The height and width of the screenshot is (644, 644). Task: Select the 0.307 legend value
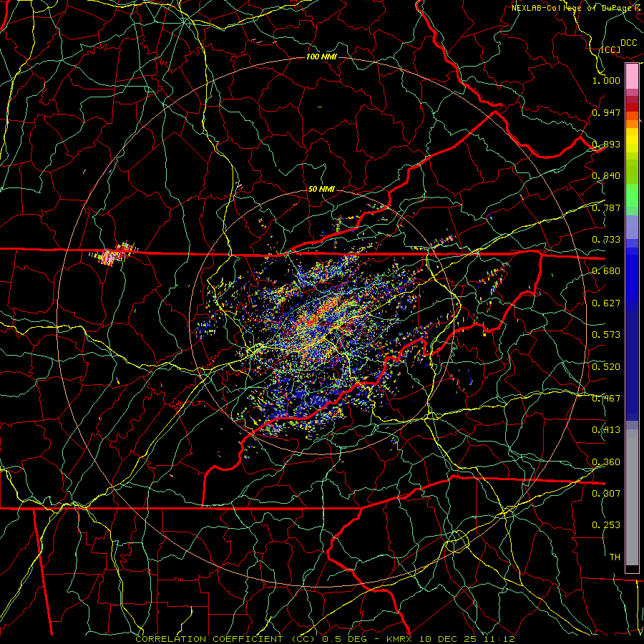click(x=606, y=493)
